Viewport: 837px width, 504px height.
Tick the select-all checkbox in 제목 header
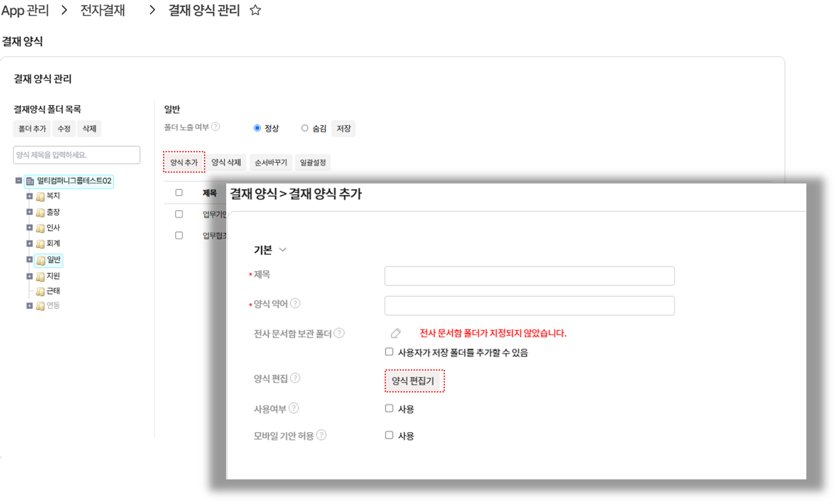[179, 193]
